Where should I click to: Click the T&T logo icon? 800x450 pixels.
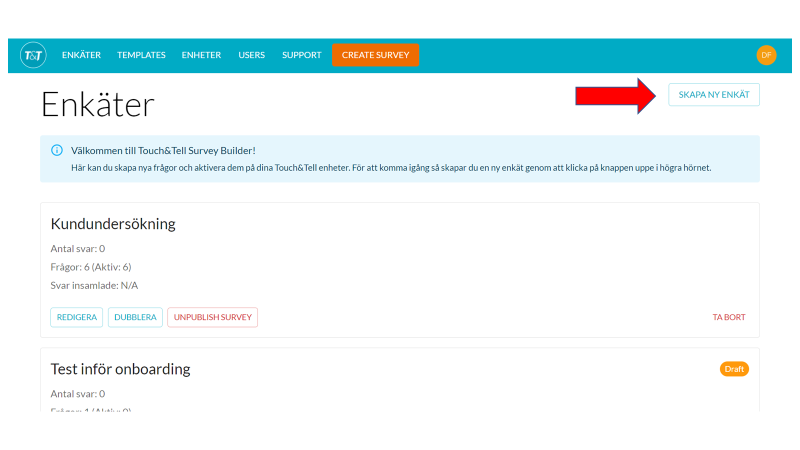click(33, 55)
